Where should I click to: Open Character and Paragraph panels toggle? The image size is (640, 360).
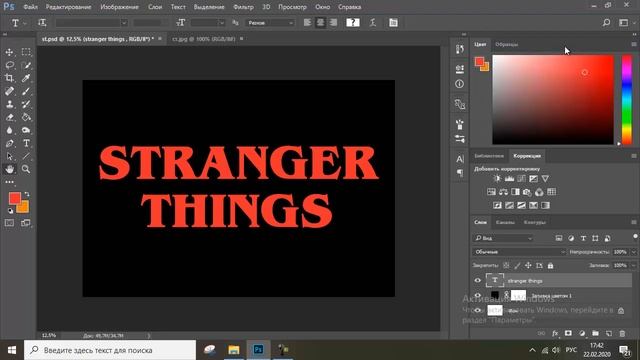(393, 23)
